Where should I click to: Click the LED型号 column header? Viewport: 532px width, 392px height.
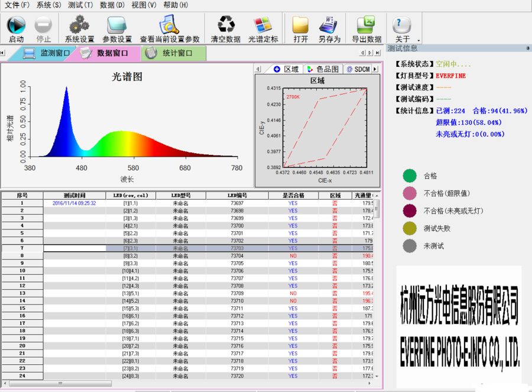point(181,196)
